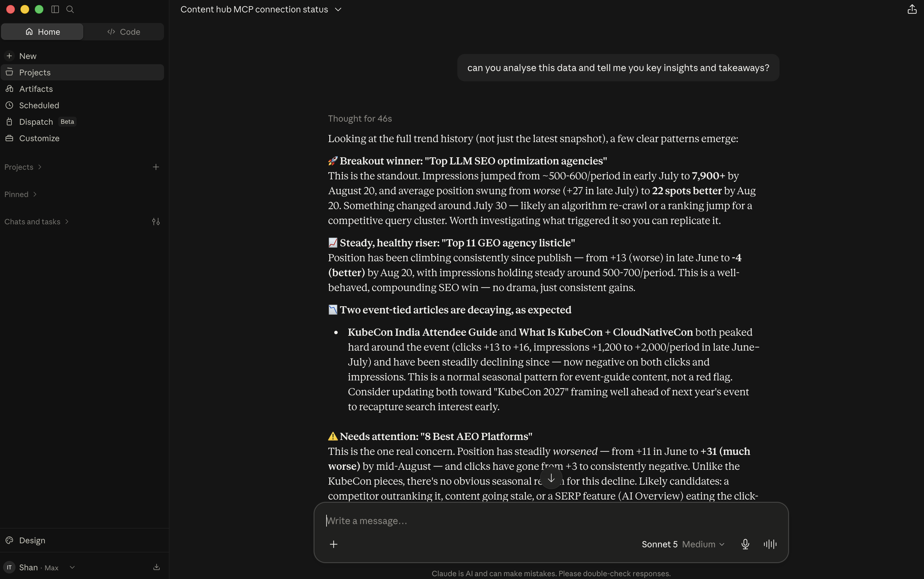
Task: Click the scroll-to-bottom arrow button
Action: [551, 478]
